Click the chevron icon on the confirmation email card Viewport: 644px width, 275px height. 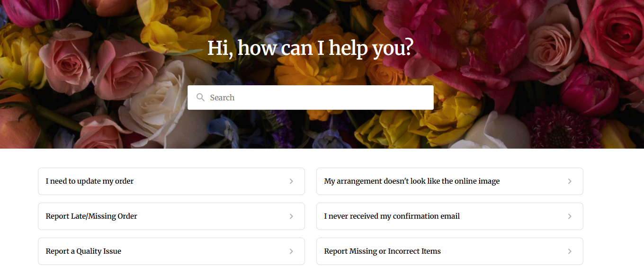coord(570,216)
